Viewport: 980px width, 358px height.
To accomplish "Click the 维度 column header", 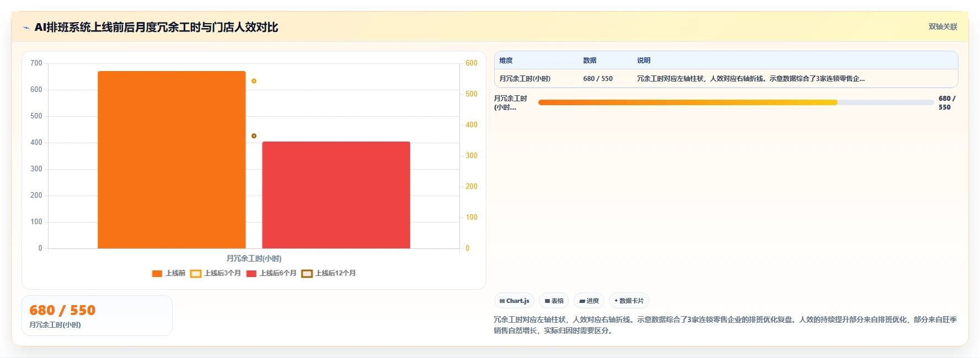I will point(506,61).
